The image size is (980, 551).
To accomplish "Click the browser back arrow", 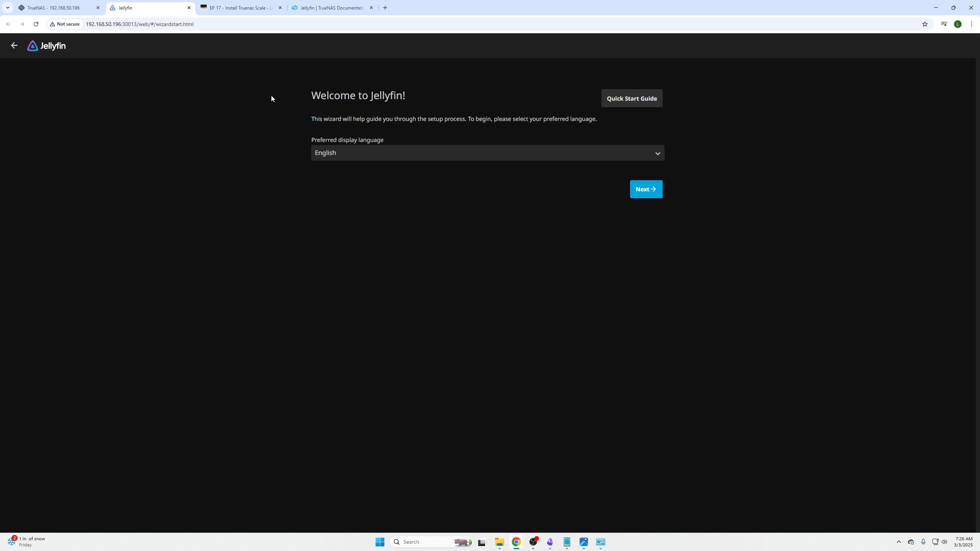I will 8,24.
